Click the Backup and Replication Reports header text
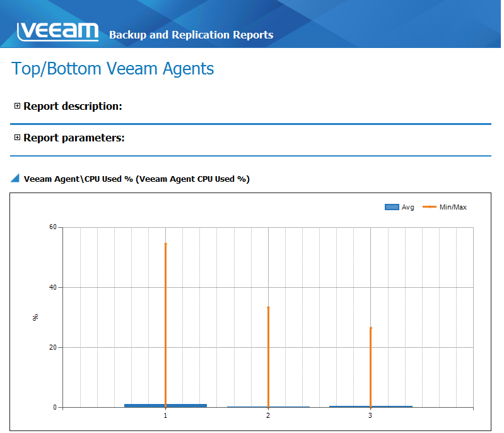This screenshot has height=433, width=504. pyautogui.click(x=191, y=35)
